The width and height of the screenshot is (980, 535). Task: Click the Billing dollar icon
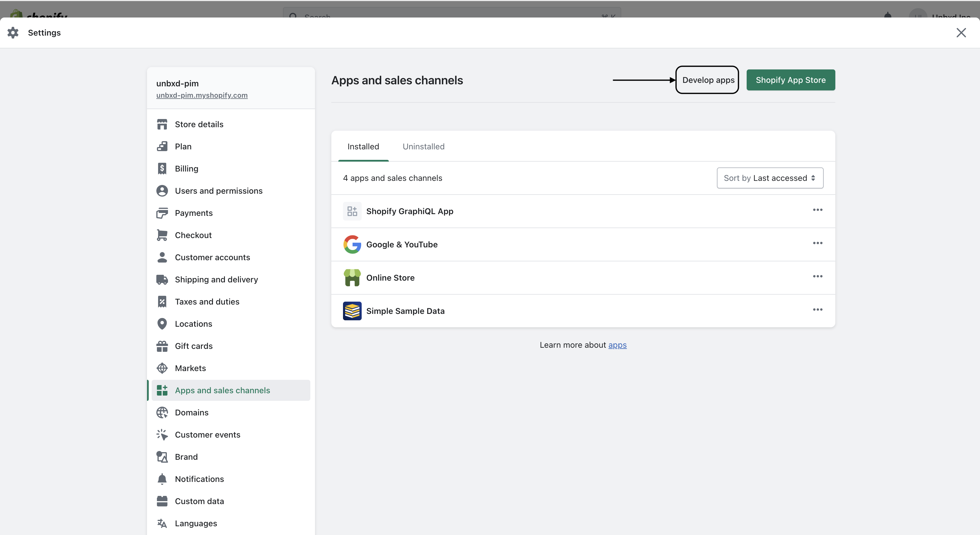[162, 169]
